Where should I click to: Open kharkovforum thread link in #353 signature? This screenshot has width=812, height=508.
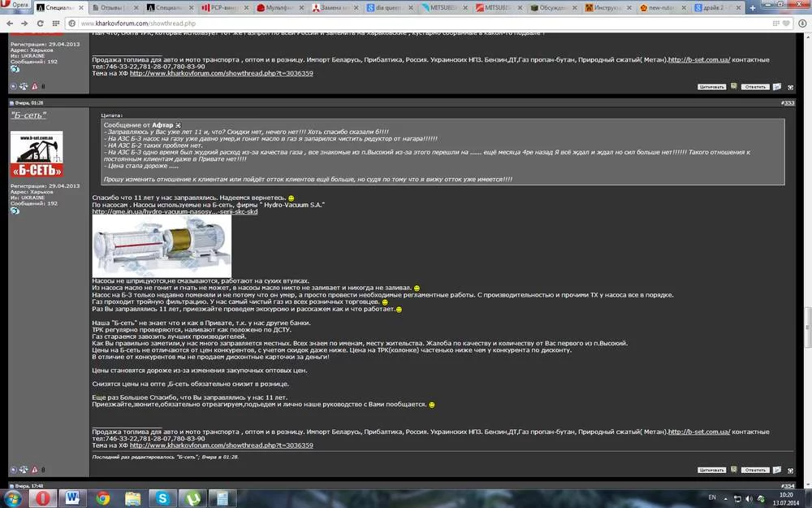tap(221, 445)
